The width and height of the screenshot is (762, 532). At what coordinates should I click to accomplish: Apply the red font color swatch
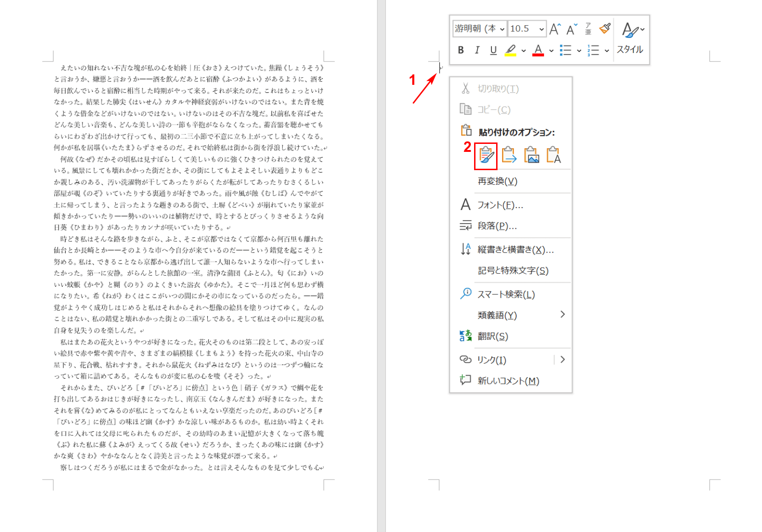tap(538, 50)
